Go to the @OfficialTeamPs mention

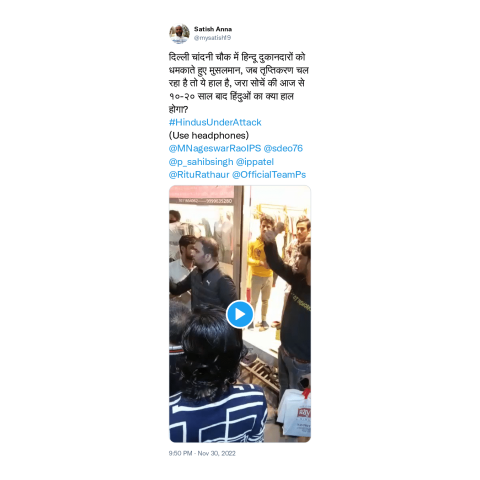(269, 175)
